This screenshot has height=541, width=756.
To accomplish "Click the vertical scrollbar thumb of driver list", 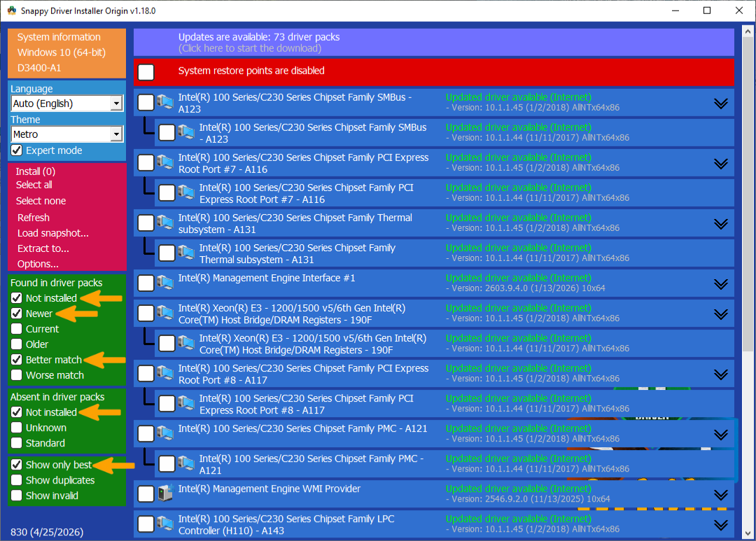I will [748, 195].
